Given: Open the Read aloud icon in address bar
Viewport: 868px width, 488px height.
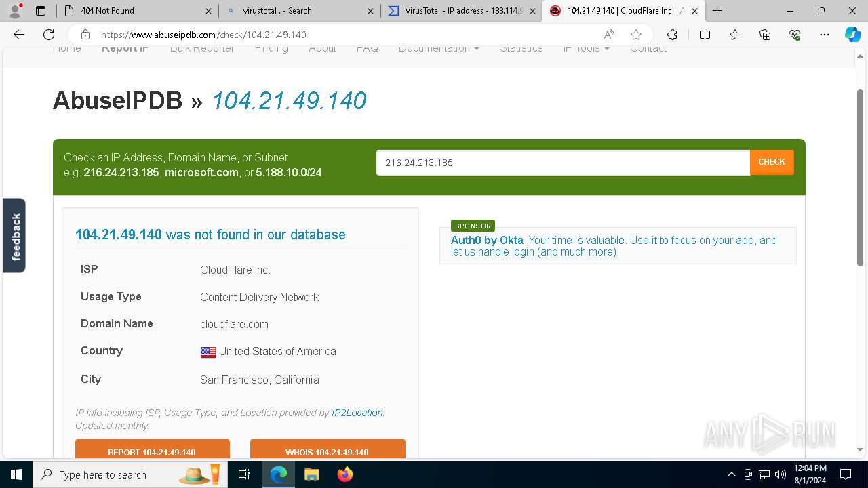Looking at the screenshot, I should [609, 35].
